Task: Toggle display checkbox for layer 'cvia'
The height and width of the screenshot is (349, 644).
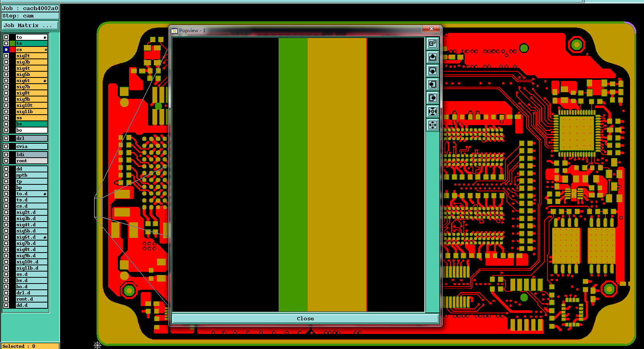Action: click(6, 146)
